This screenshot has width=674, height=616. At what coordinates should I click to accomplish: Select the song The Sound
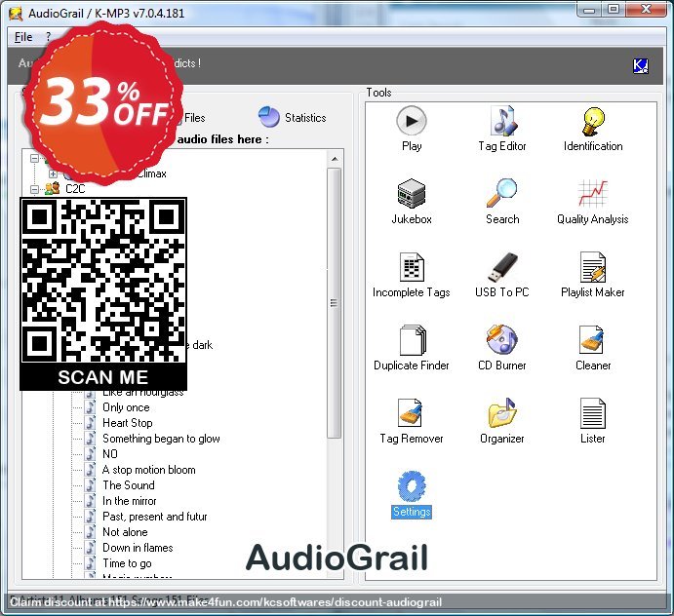pos(129,485)
